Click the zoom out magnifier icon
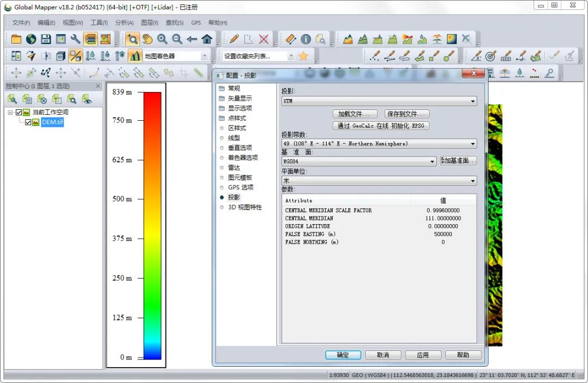 (x=177, y=39)
